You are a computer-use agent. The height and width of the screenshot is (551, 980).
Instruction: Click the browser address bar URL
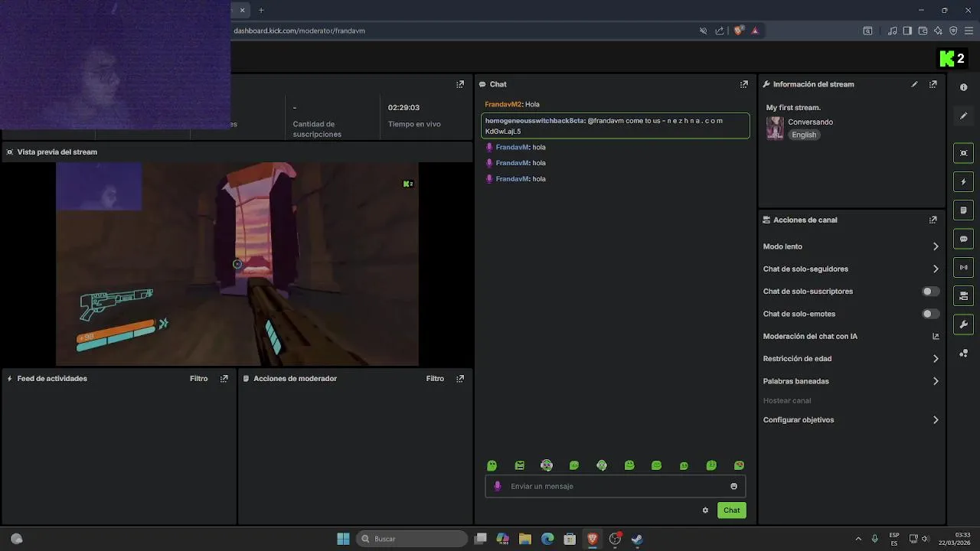(x=299, y=31)
